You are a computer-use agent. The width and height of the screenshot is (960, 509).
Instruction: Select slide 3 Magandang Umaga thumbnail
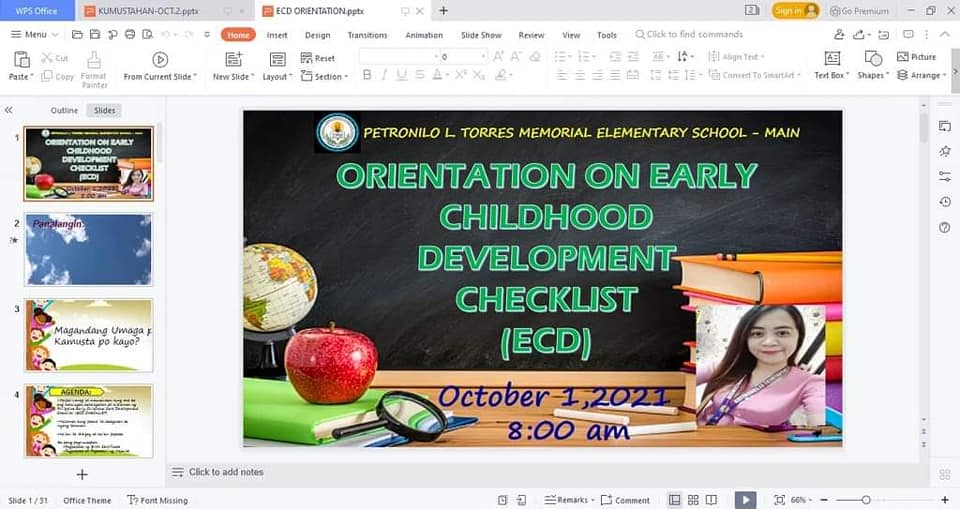tap(89, 335)
